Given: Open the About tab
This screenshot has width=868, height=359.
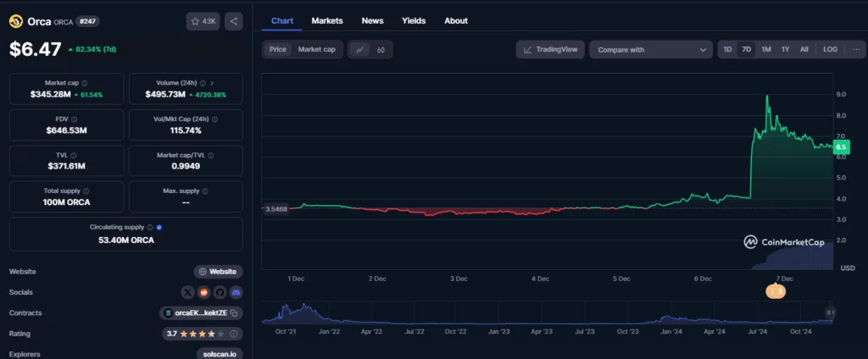Looking at the screenshot, I should click(x=456, y=20).
